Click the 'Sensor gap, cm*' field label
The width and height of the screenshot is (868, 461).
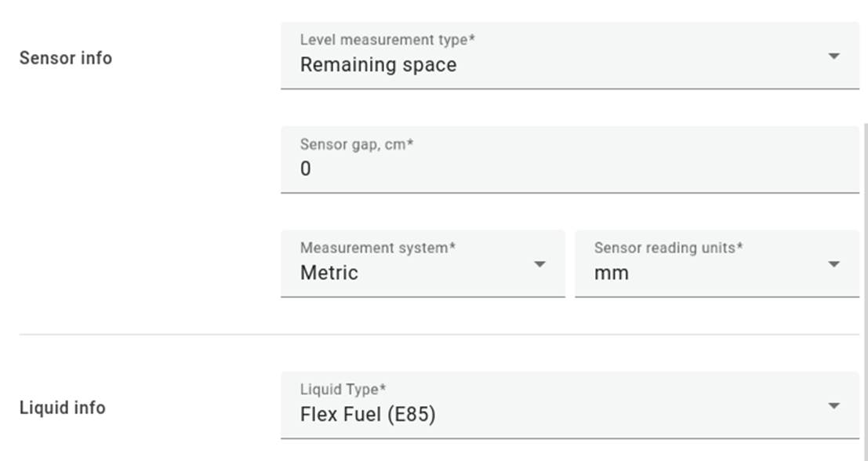coord(356,144)
